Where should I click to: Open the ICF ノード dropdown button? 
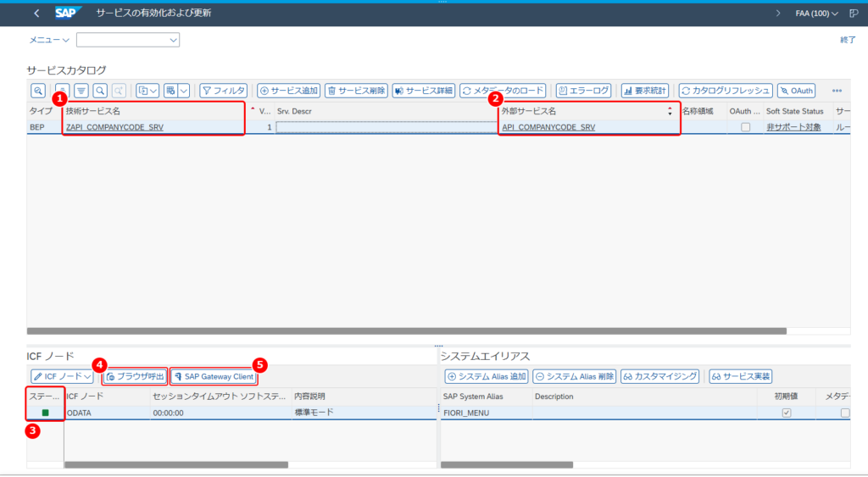click(62, 377)
